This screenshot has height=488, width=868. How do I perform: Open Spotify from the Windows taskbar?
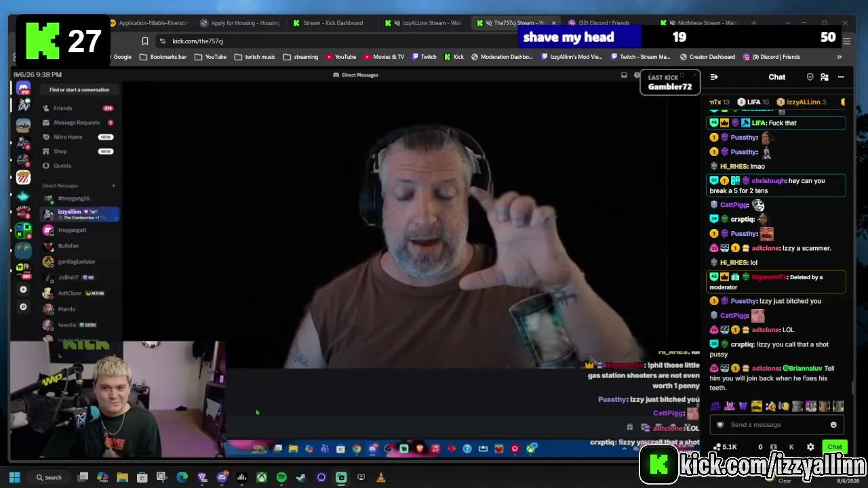click(x=281, y=477)
